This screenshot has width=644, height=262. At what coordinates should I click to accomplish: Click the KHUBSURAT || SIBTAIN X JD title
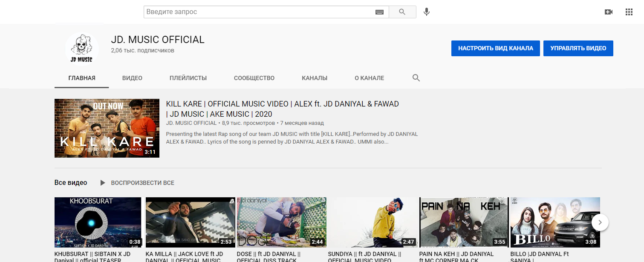pos(93,256)
